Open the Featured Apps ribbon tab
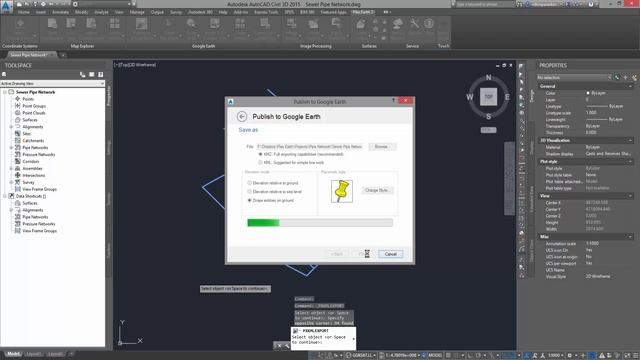 (x=333, y=12)
